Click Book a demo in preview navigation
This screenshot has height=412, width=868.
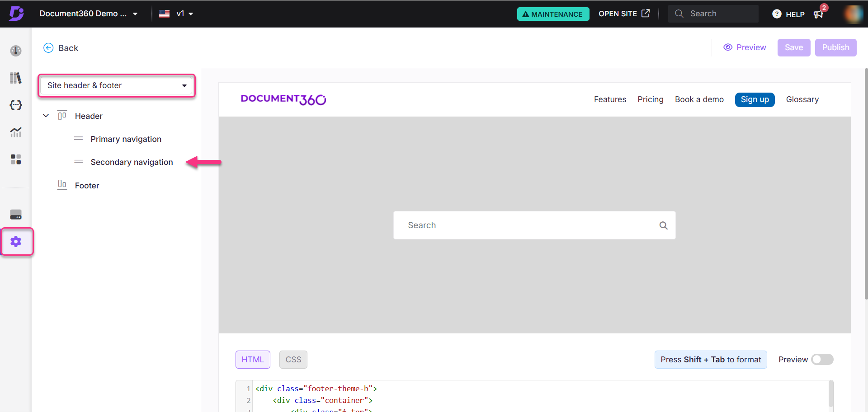pos(699,99)
